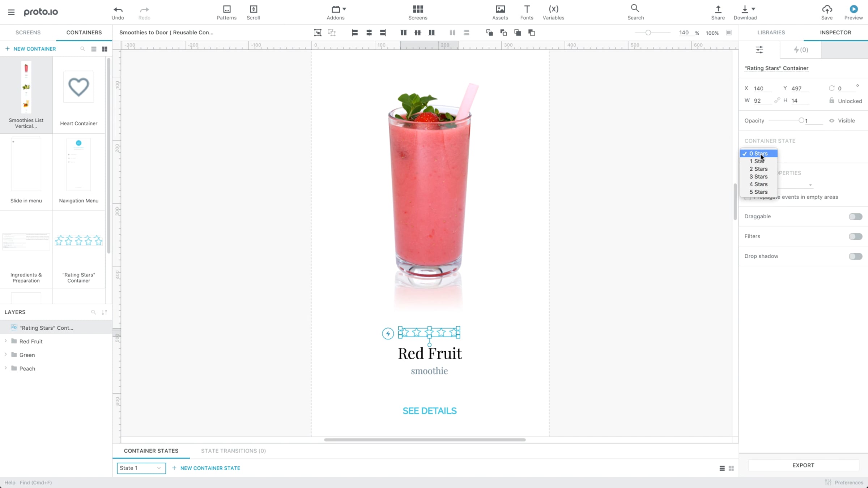Click the Opacity slider handle
This screenshot has width=868, height=488.
point(801,121)
